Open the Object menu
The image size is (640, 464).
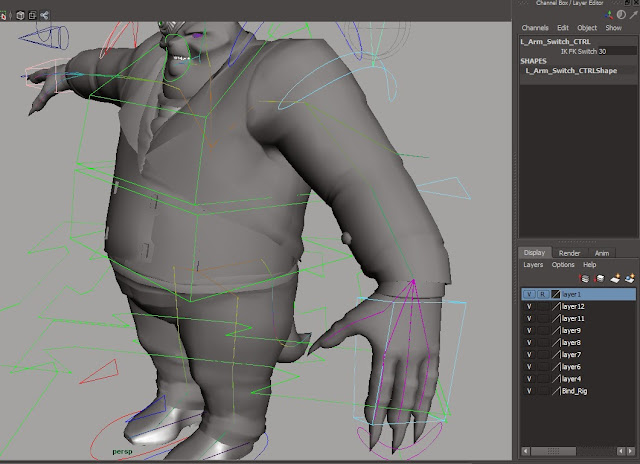(587, 28)
